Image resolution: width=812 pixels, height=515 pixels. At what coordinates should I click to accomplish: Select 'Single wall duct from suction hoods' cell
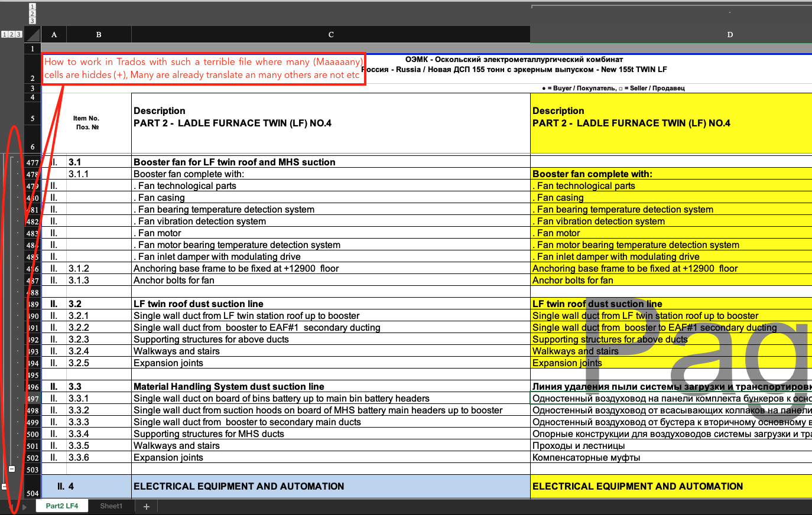tap(331, 410)
